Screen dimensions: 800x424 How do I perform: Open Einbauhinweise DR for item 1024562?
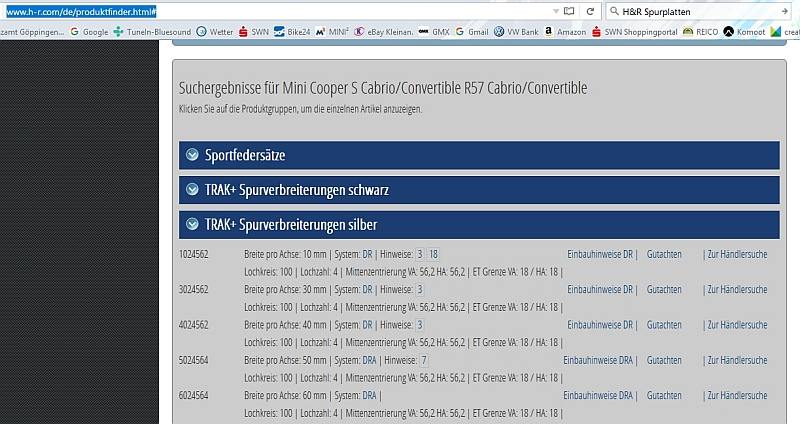coord(600,254)
